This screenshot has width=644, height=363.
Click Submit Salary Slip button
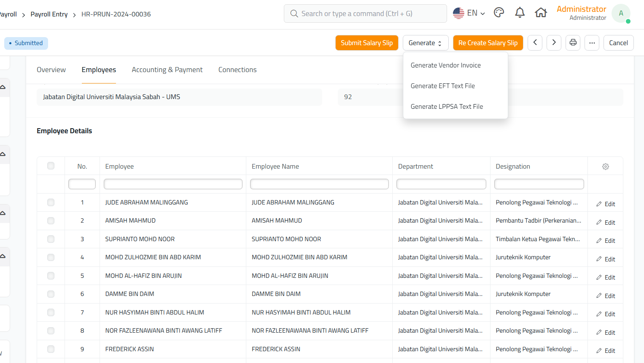(366, 43)
